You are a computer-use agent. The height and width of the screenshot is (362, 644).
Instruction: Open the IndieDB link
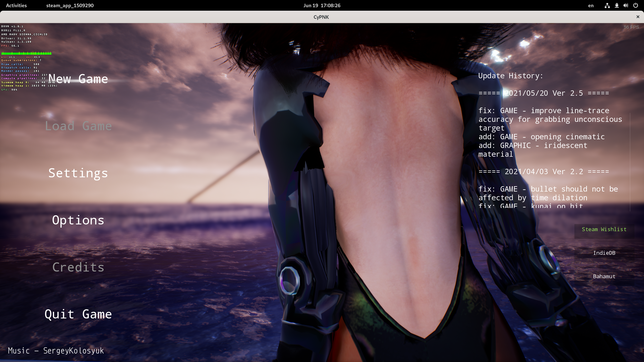click(x=604, y=253)
